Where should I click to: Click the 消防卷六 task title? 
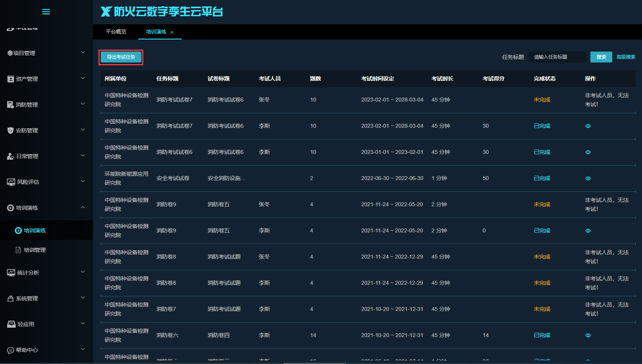(x=168, y=335)
